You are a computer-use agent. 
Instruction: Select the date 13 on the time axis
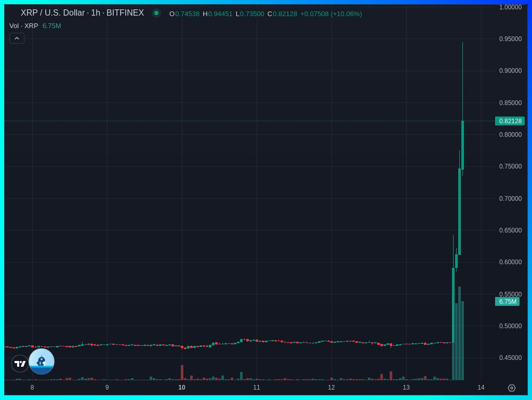click(x=406, y=388)
